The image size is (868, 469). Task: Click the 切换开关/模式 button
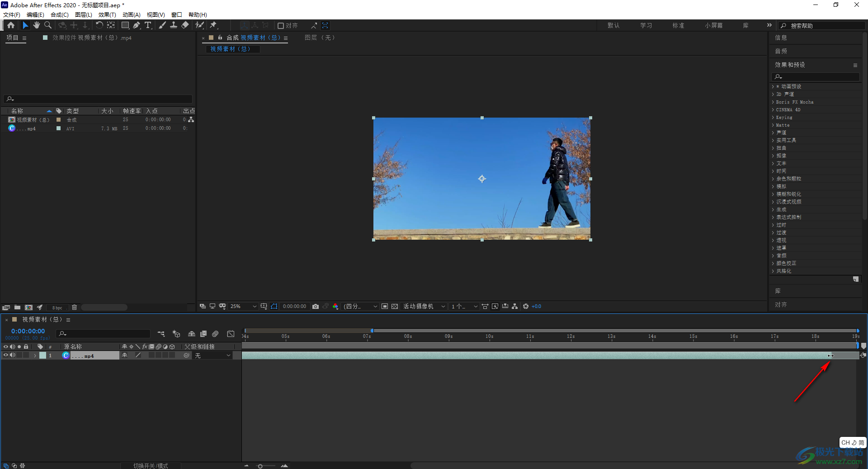pos(151,466)
